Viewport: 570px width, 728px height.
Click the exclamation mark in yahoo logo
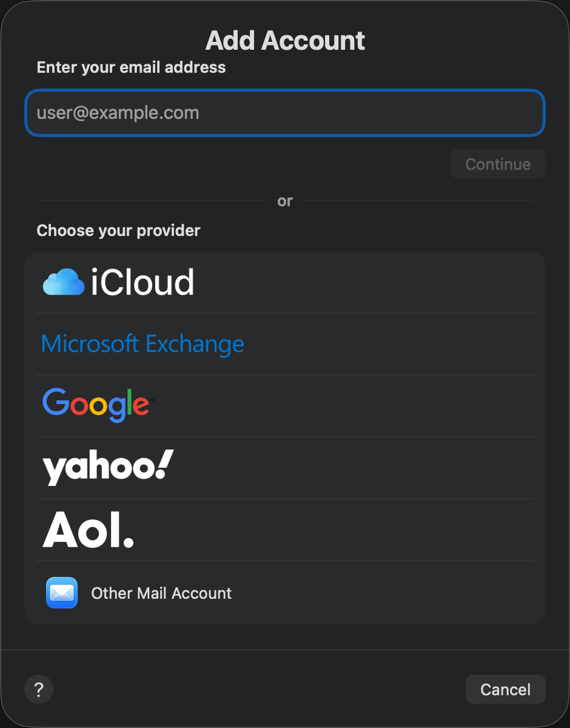click(164, 464)
